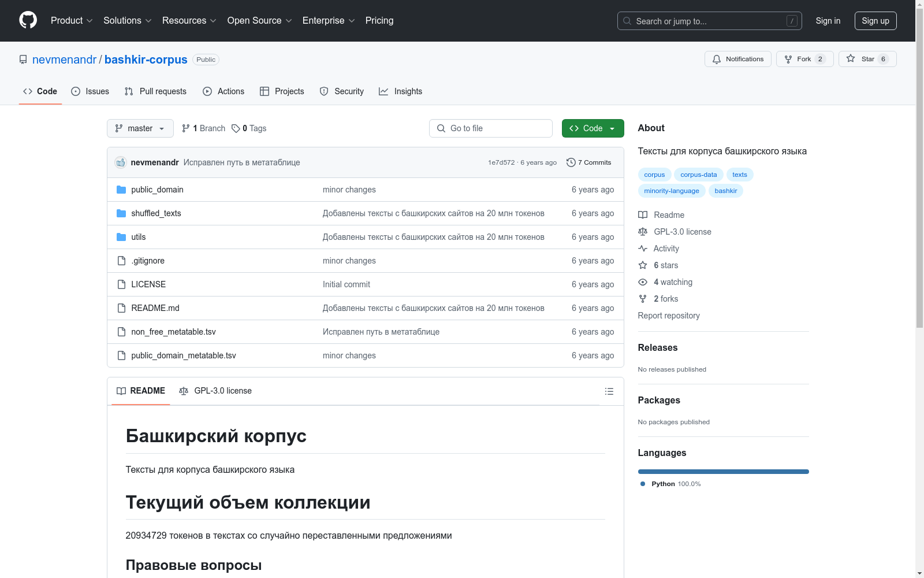Click file icon next to .gitignore

[121, 261]
